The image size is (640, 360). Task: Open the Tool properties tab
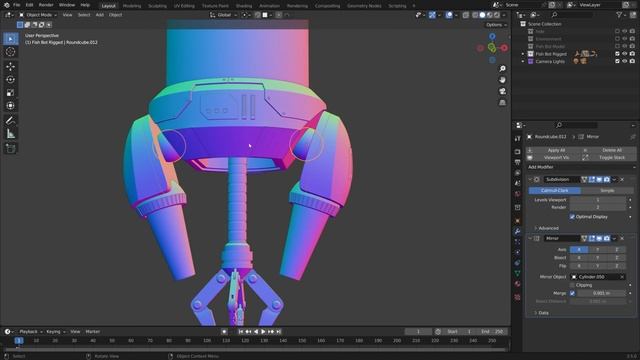coord(518,139)
